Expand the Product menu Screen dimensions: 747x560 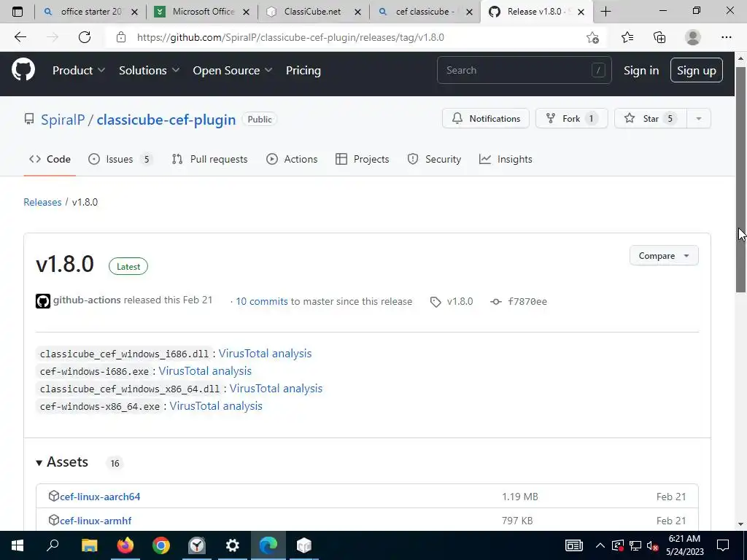click(x=79, y=71)
